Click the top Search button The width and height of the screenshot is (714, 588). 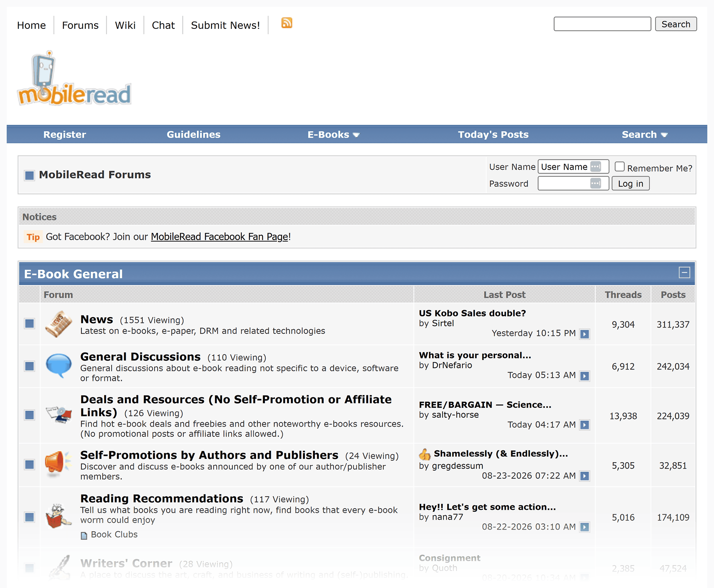coord(676,24)
